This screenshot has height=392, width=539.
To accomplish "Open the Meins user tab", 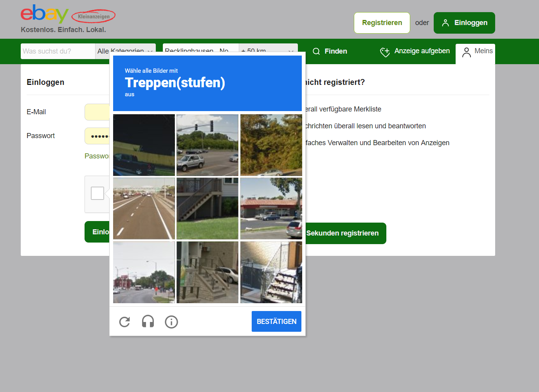I will pyautogui.click(x=477, y=52).
